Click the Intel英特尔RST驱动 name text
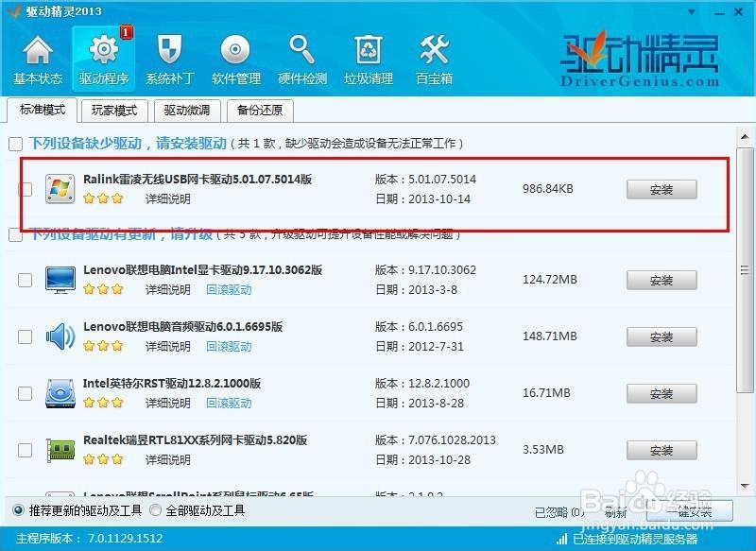 click(x=172, y=383)
